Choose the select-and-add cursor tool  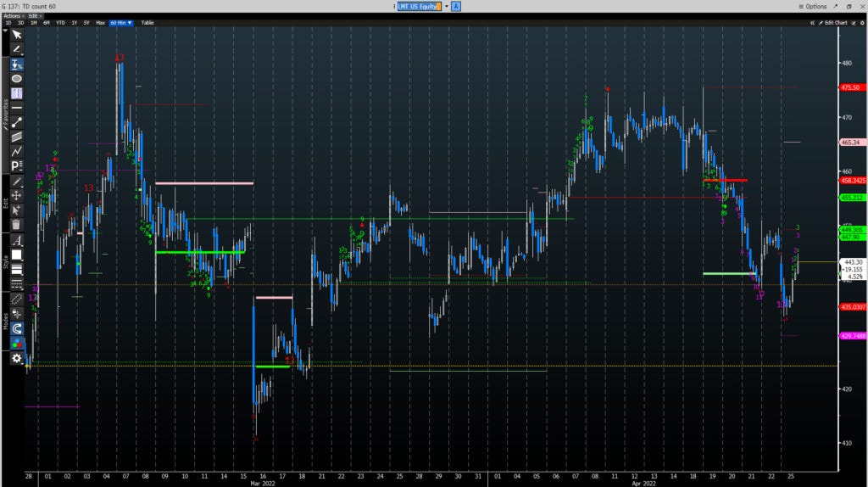click(17, 210)
